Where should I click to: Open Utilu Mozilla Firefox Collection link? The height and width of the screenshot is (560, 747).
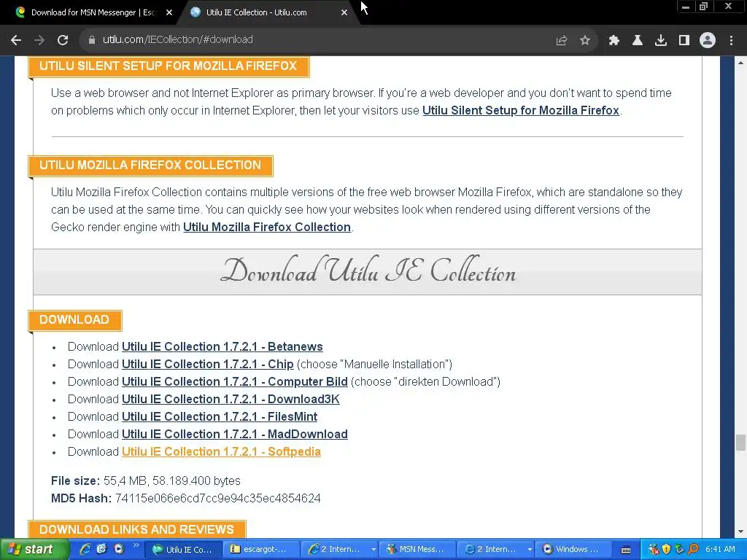click(x=267, y=227)
